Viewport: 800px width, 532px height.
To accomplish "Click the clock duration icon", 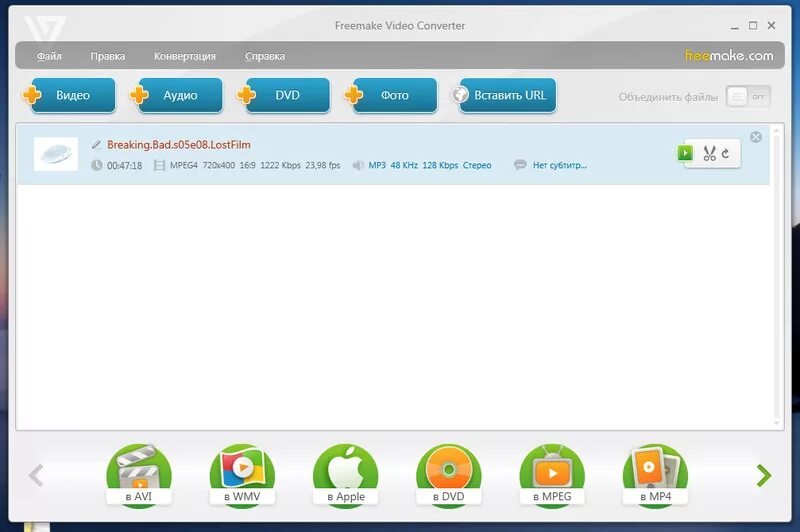I will (96, 165).
